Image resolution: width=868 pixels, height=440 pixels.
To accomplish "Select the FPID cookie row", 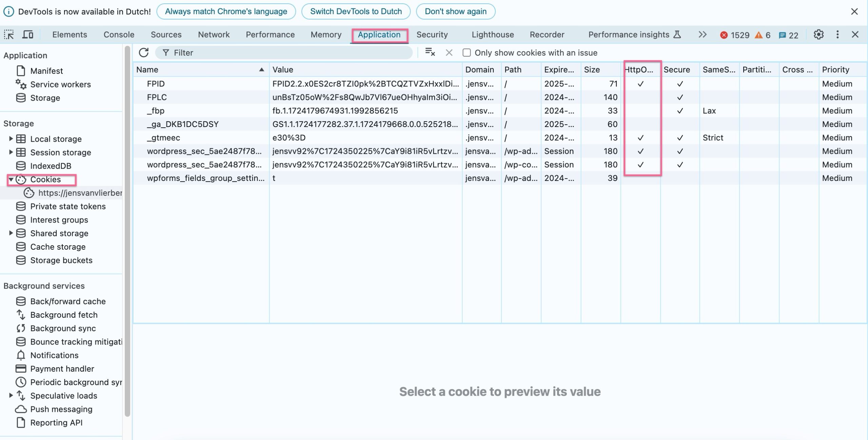I will (500, 84).
